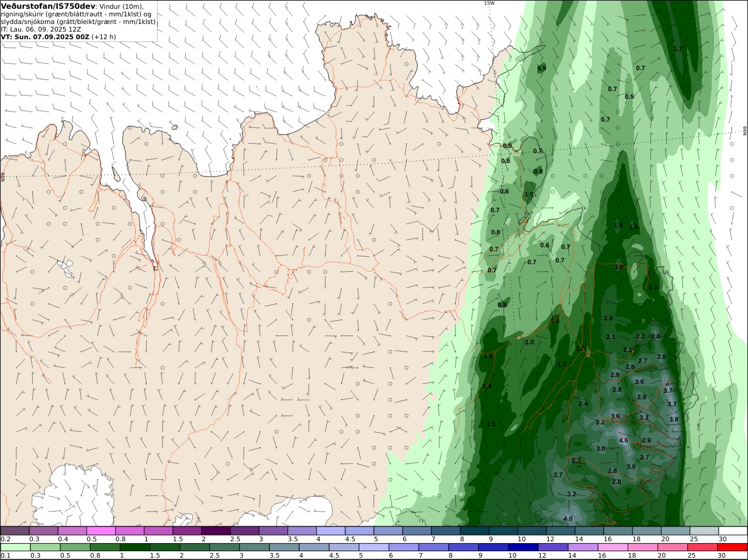Click the 2.1 value next to 2.7
The image size is (748, 560).
(628, 350)
